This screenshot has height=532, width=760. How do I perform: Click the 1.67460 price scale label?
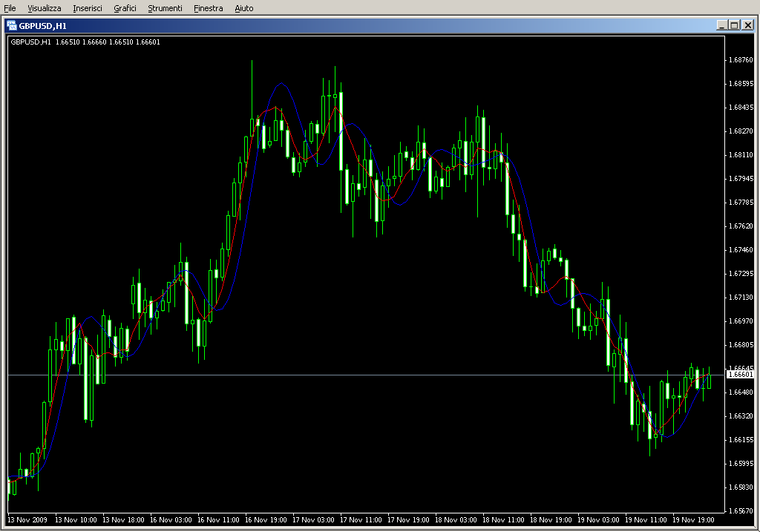point(741,250)
